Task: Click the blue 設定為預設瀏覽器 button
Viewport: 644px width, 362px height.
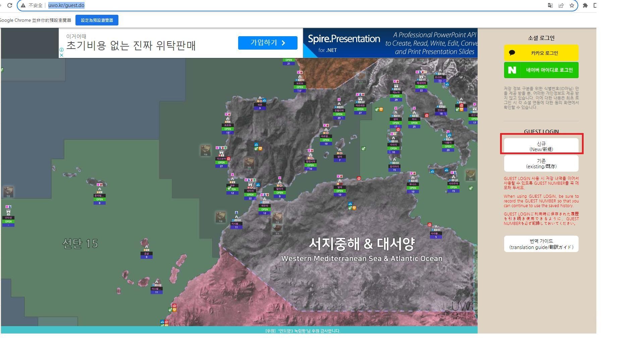Action: click(x=97, y=20)
